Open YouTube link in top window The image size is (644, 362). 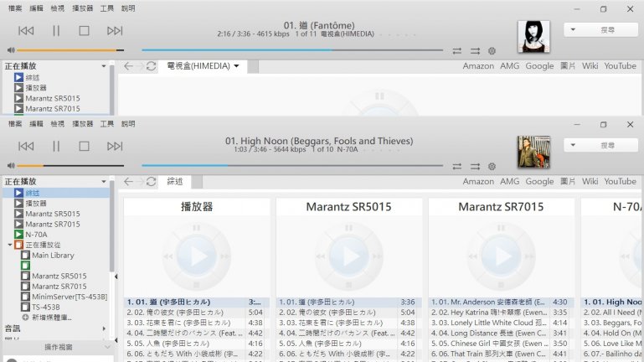coord(621,66)
